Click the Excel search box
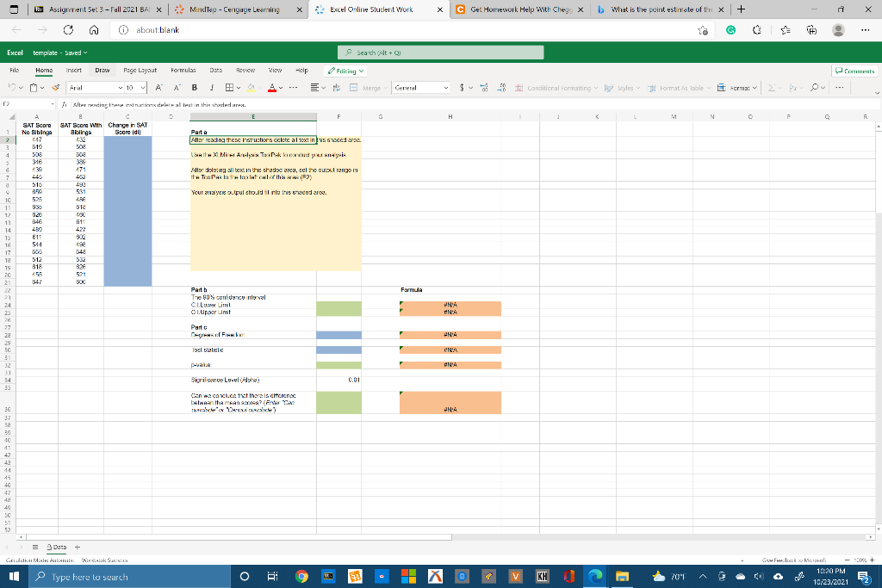 pos(440,53)
